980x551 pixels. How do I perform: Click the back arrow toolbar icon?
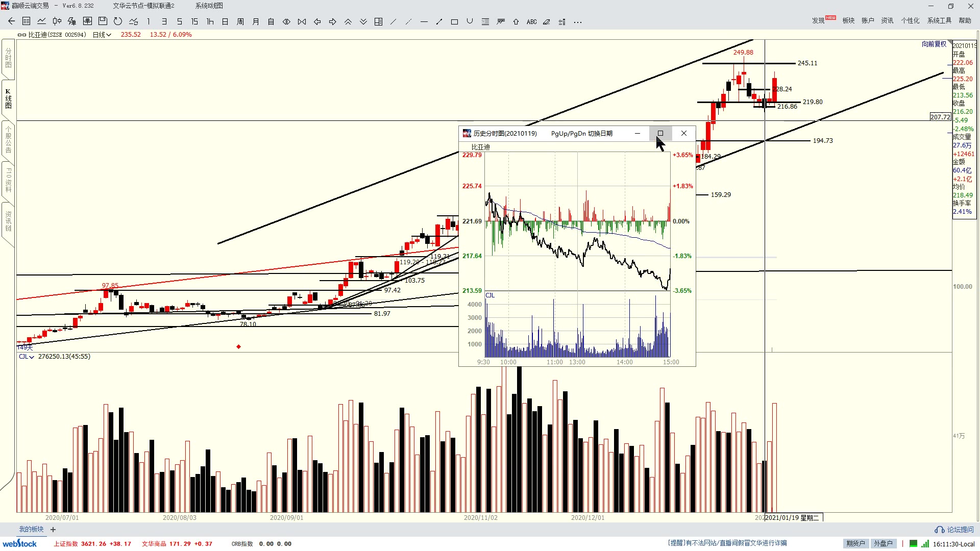tap(11, 21)
